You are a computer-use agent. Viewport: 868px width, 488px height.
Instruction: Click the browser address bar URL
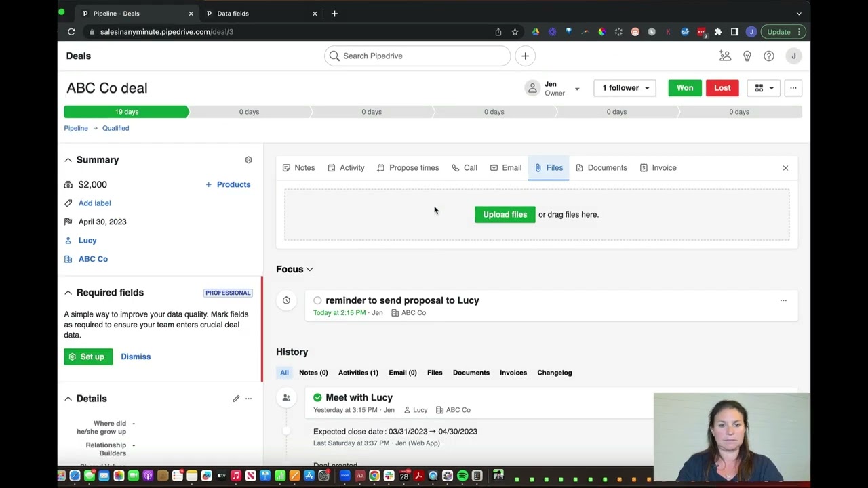coord(167,32)
